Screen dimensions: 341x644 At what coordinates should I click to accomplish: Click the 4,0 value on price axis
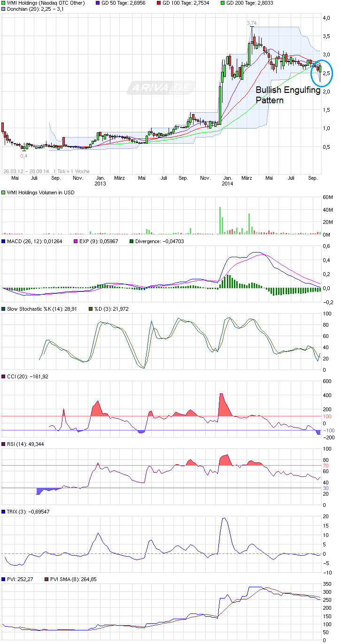click(325, 18)
